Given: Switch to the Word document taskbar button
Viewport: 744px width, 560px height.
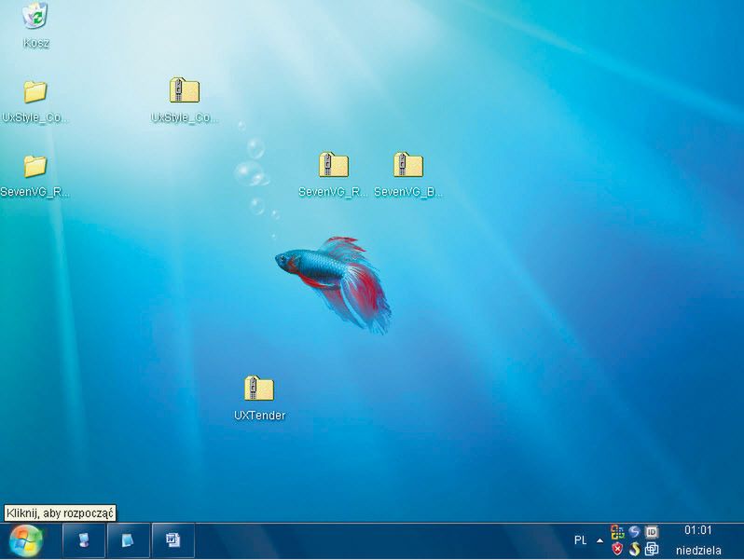Looking at the screenshot, I should coord(172,540).
